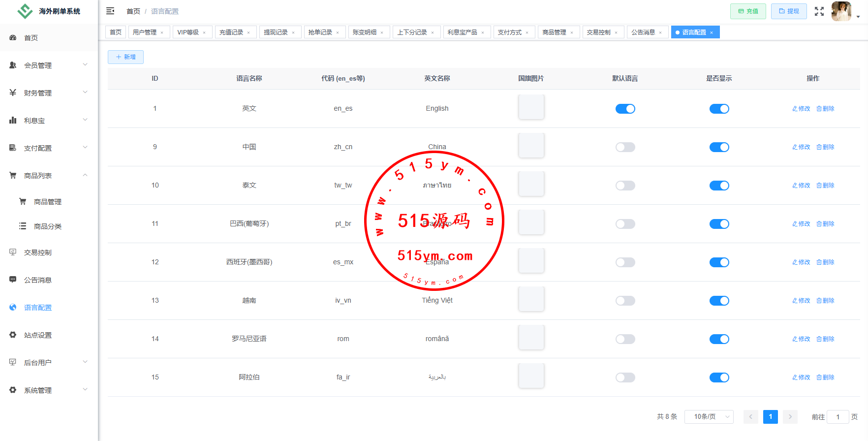The width and height of the screenshot is (868, 441).
Task: Click the 站点设置 gear icon
Action: pyautogui.click(x=13, y=335)
